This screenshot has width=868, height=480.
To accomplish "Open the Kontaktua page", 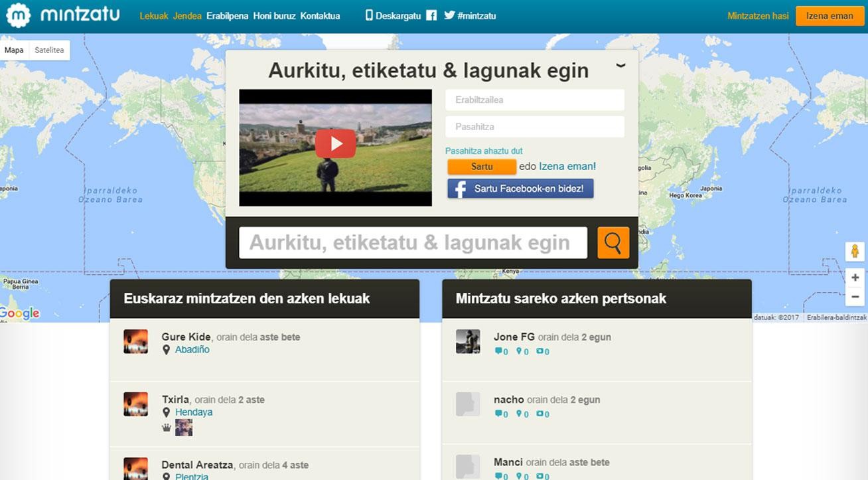I will pos(320,16).
